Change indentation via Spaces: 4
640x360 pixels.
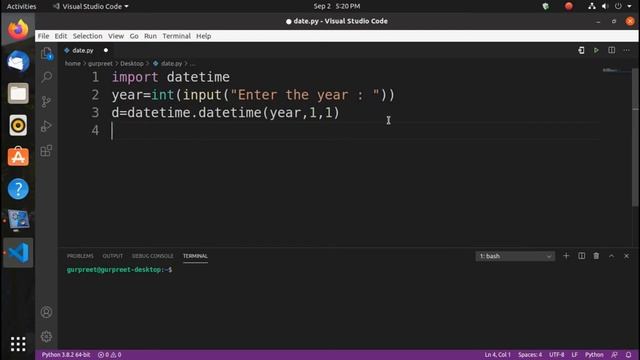[530, 355]
